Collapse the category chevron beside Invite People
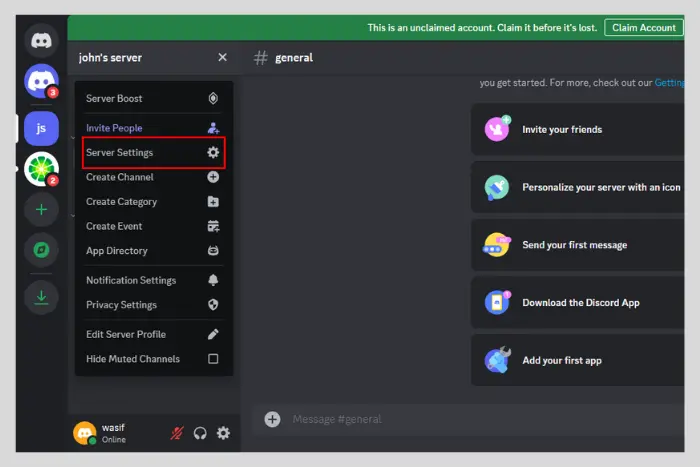 pos(73,138)
